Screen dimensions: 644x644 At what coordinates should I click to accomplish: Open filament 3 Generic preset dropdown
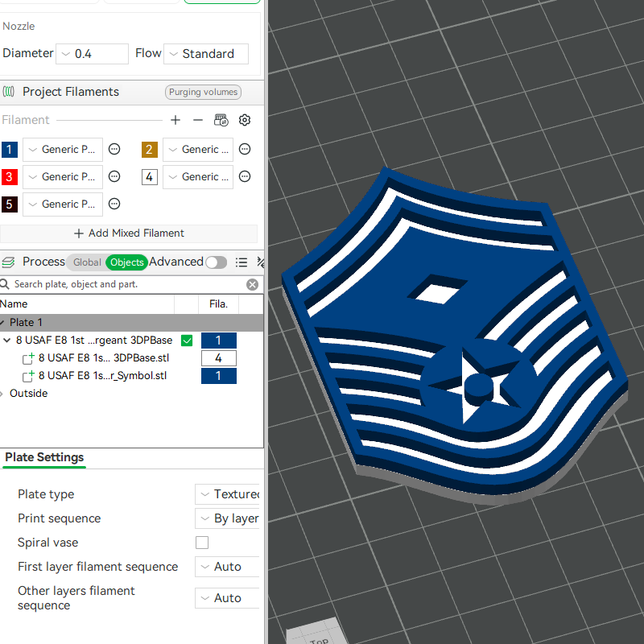[x=63, y=177]
